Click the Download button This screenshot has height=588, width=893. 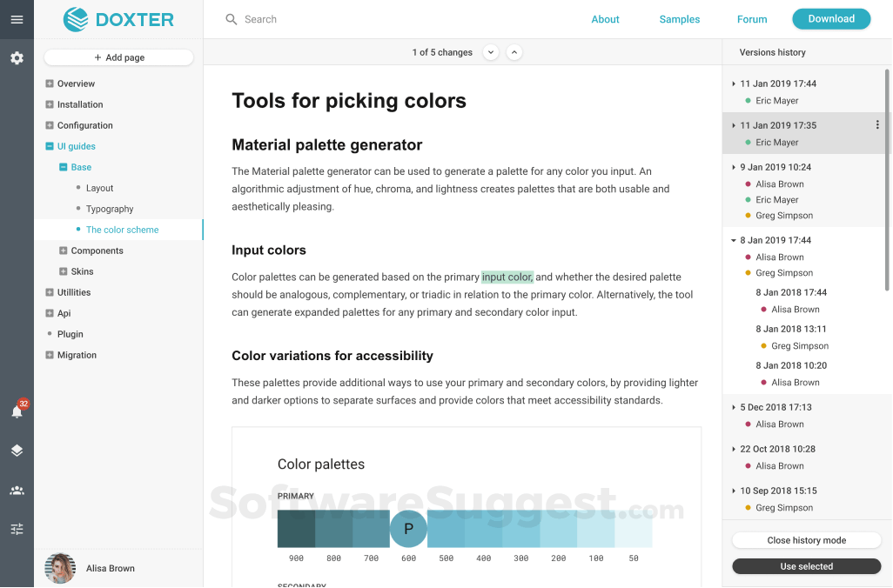830,19
